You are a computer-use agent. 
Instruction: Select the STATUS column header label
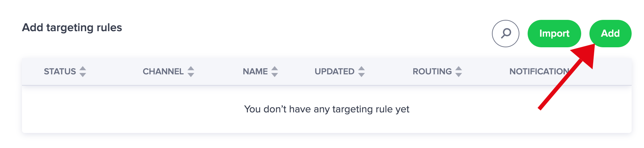coord(60,72)
